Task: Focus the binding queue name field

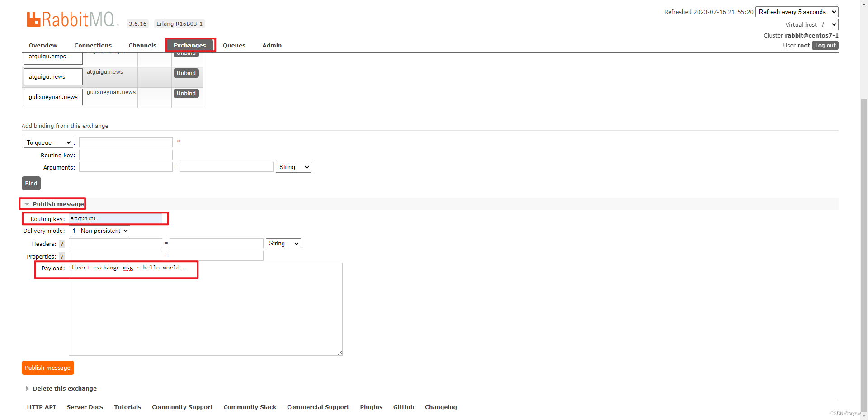Action: [126, 142]
